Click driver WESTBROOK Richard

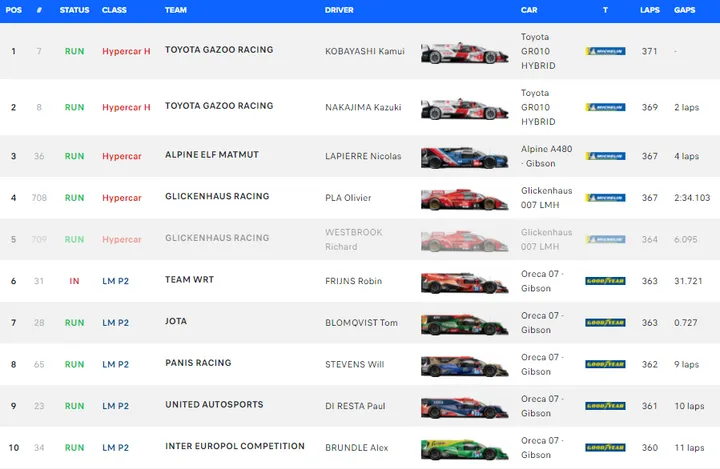point(354,239)
